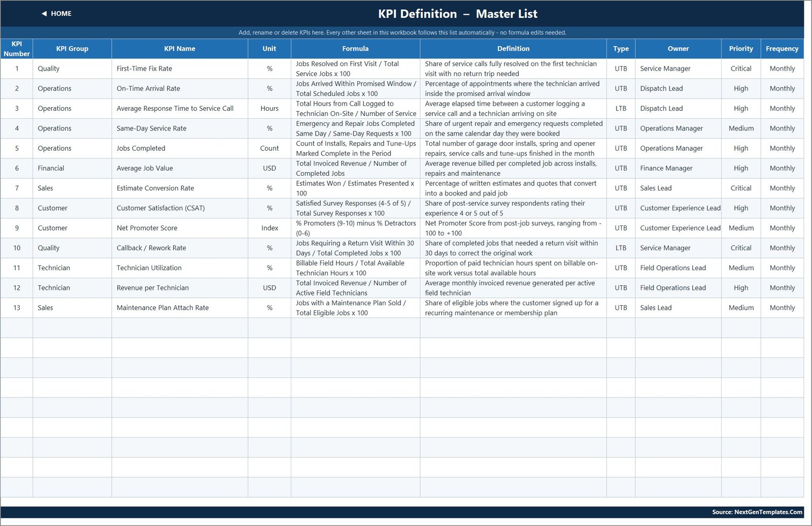Select Monthly frequency for First-Time Fix Rate
Image resolution: width=812 pixels, height=526 pixels.
(782, 69)
